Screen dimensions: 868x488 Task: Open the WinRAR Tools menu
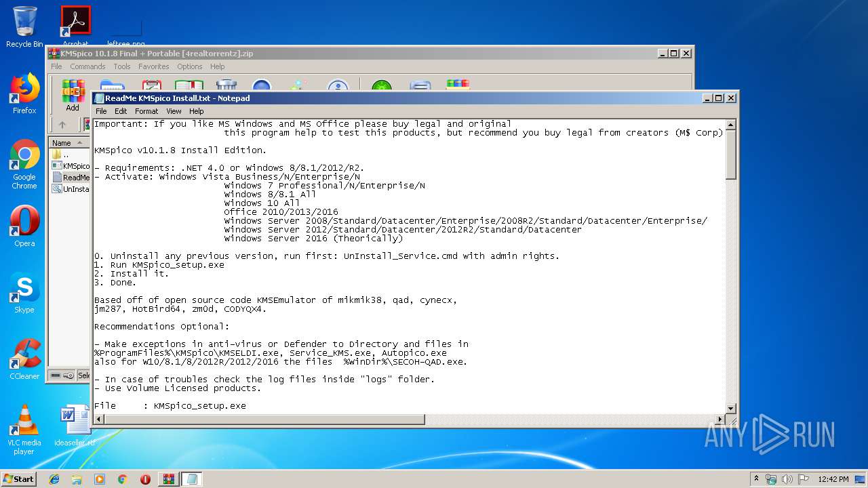122,66
